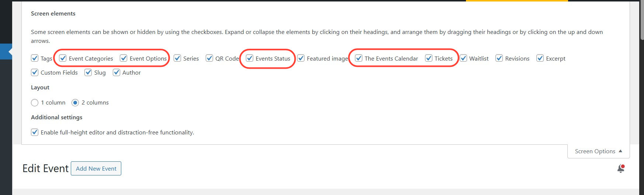Select the 2 columns layout option
The width and height of the screenshot is (644, 195).
(x=75, y=103)
